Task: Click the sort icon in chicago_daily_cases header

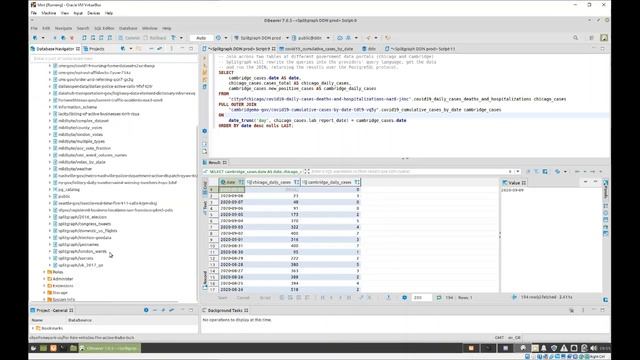Action: click(x=297, y=182)
